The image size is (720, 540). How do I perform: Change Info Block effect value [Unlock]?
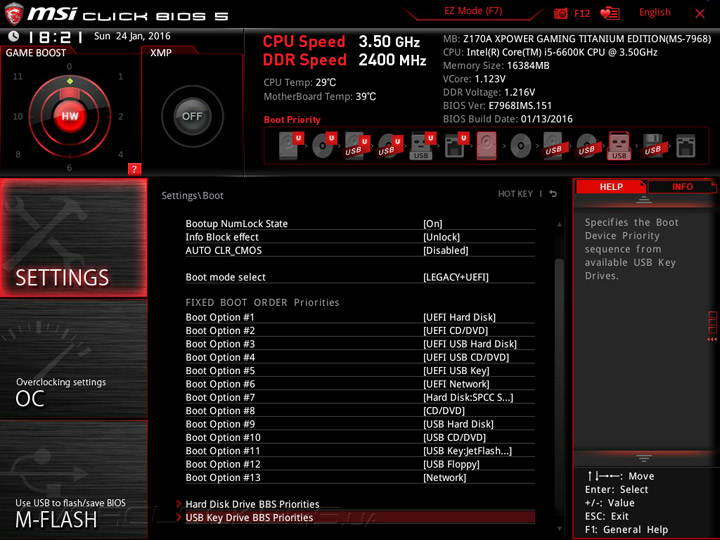tap(441, 237)
